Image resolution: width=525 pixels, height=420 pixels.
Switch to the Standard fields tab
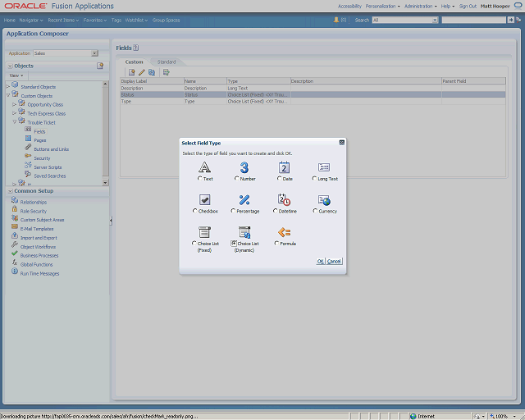[167, 62]
